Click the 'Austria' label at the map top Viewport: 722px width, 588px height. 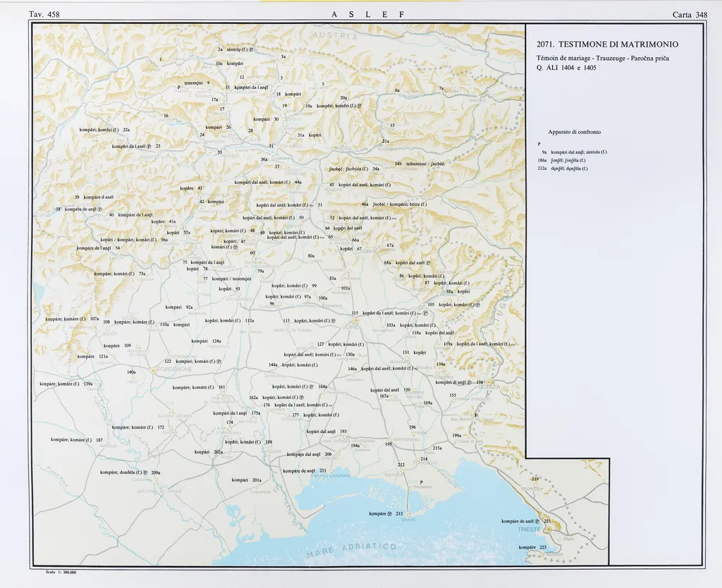(x=334, y=37)
